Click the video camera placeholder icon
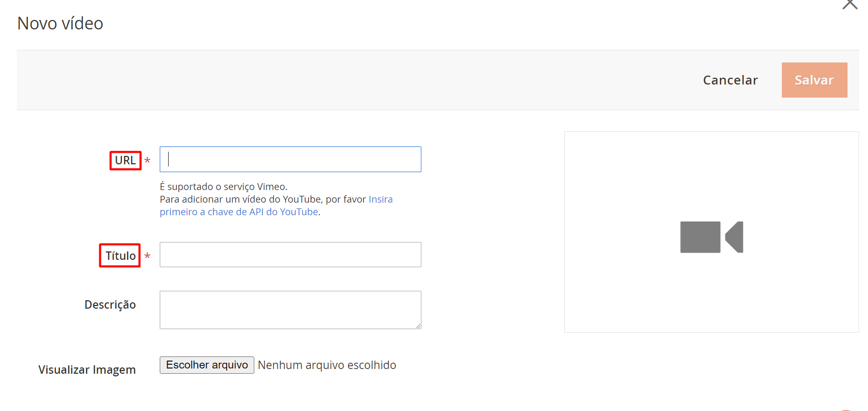This screenshot has height=411, width=868. click(711, 237)
